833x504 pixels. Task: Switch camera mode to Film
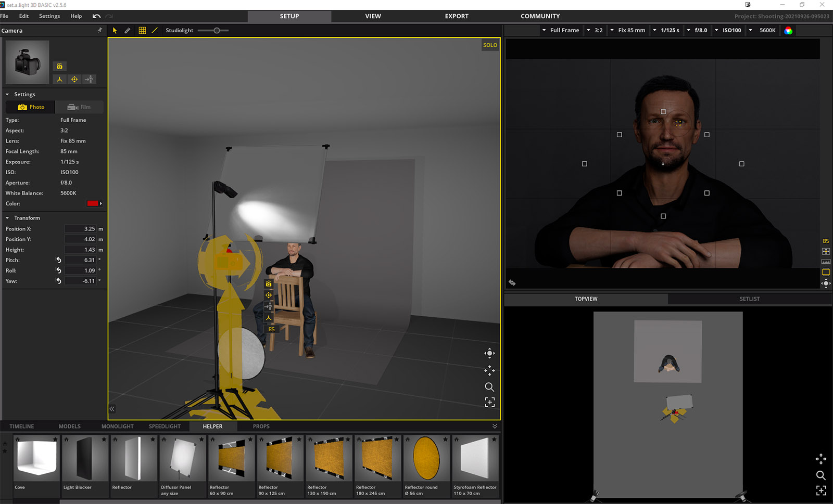point(79,107)
